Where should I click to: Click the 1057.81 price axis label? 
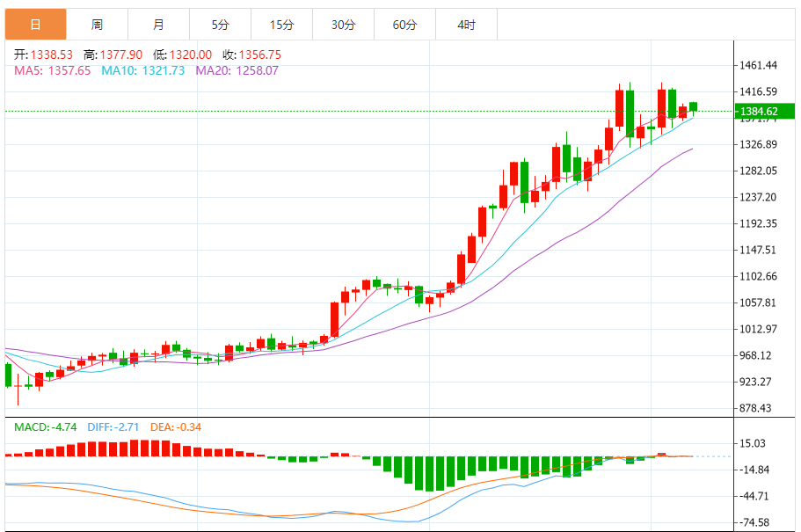tap(758, 303)
